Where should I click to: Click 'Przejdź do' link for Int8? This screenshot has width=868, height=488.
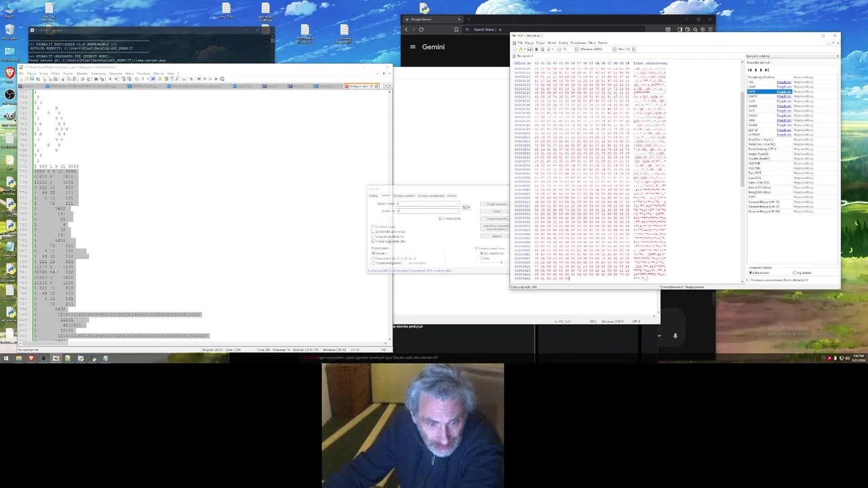point(784,82)
